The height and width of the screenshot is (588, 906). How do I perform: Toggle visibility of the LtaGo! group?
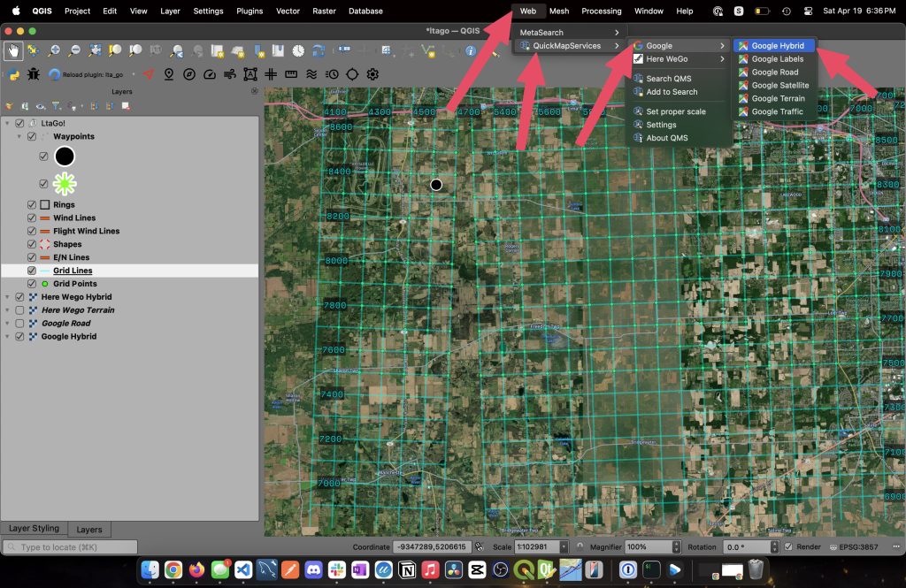click(x=19, y=123)
